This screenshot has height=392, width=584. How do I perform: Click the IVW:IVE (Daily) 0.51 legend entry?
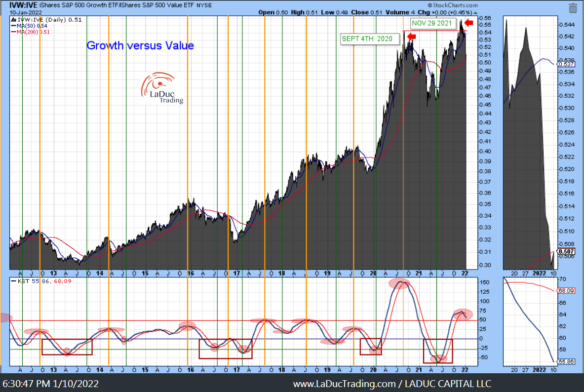pos(46,20)
